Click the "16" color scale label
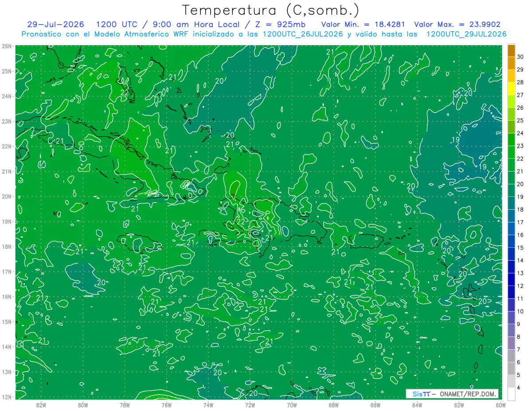The height and width of the screenshot is (411, 532). 520,235
